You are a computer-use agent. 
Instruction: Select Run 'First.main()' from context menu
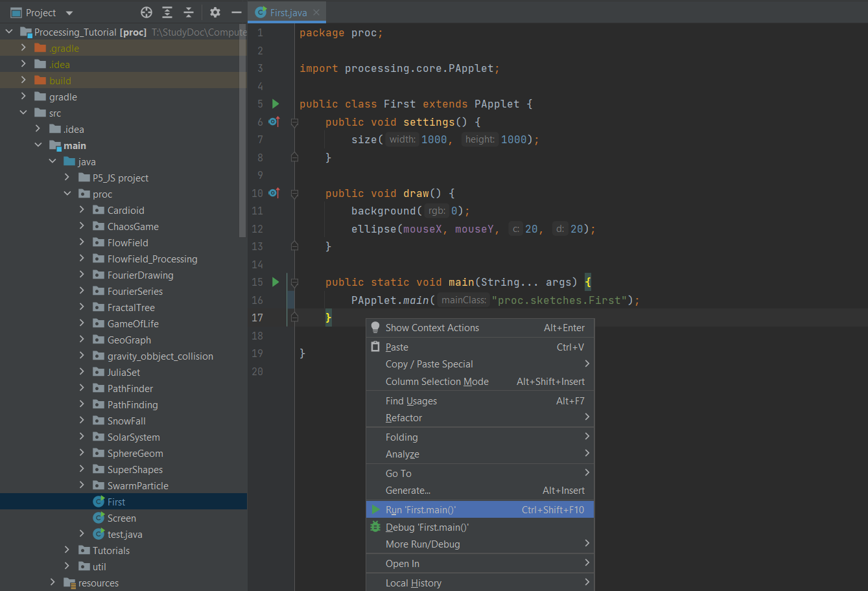(421, 510)
